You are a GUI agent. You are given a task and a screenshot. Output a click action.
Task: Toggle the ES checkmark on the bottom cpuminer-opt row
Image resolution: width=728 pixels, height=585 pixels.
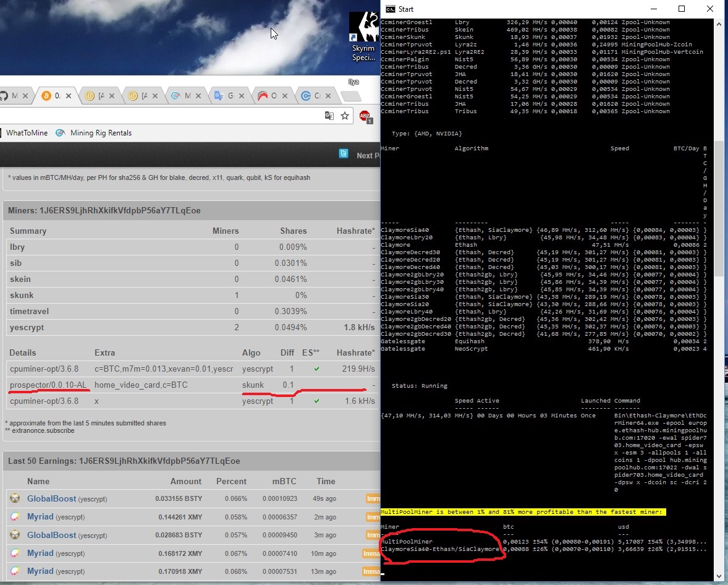(316, 401)
